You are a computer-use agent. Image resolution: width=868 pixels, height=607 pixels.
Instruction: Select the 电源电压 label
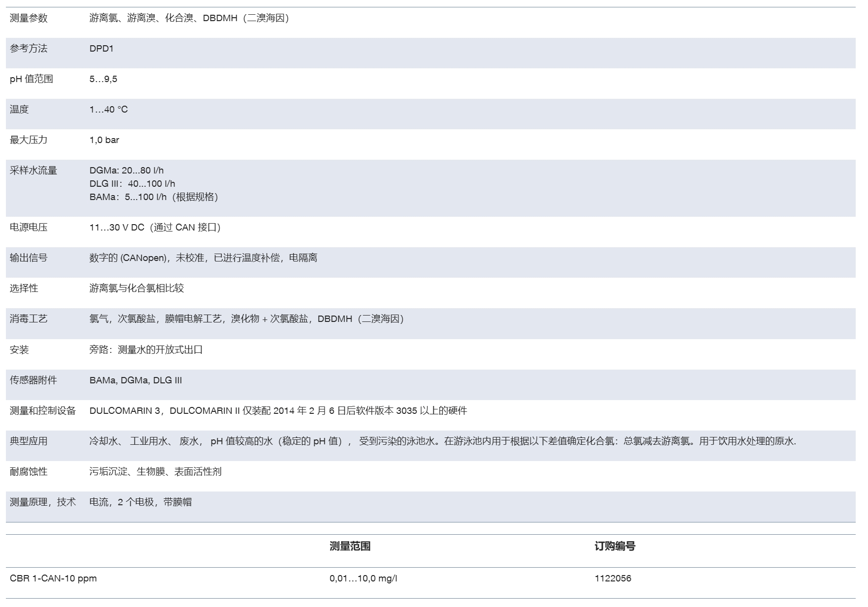(x=29, y=228)
